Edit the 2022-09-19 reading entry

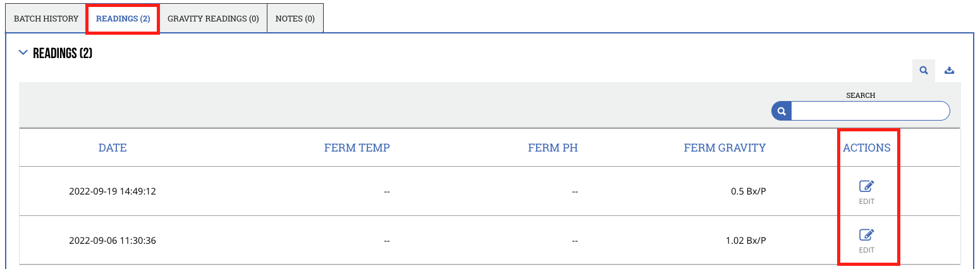[866, 191]
